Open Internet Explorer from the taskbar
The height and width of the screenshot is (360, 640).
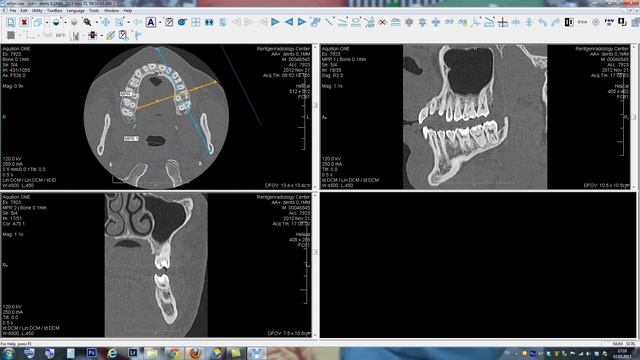pyautogui.click(x=112, y=353)
